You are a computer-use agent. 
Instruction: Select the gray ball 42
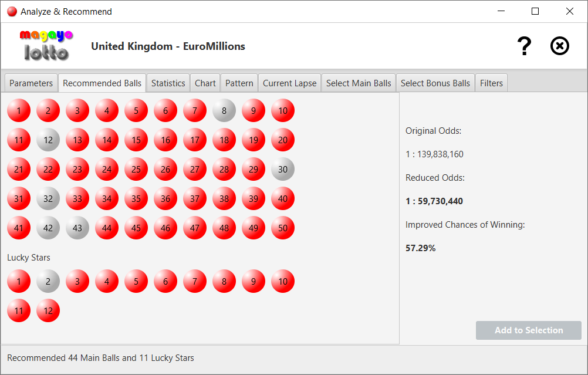coord(48,228)
